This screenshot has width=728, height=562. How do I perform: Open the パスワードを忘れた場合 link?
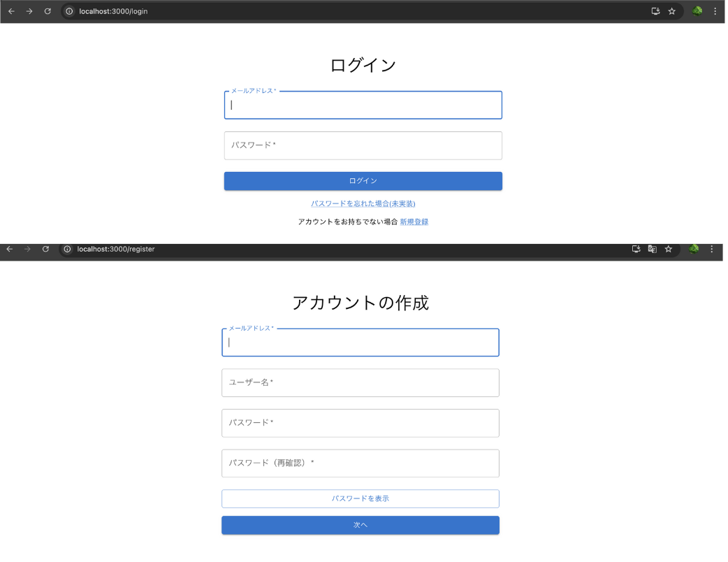363,203
